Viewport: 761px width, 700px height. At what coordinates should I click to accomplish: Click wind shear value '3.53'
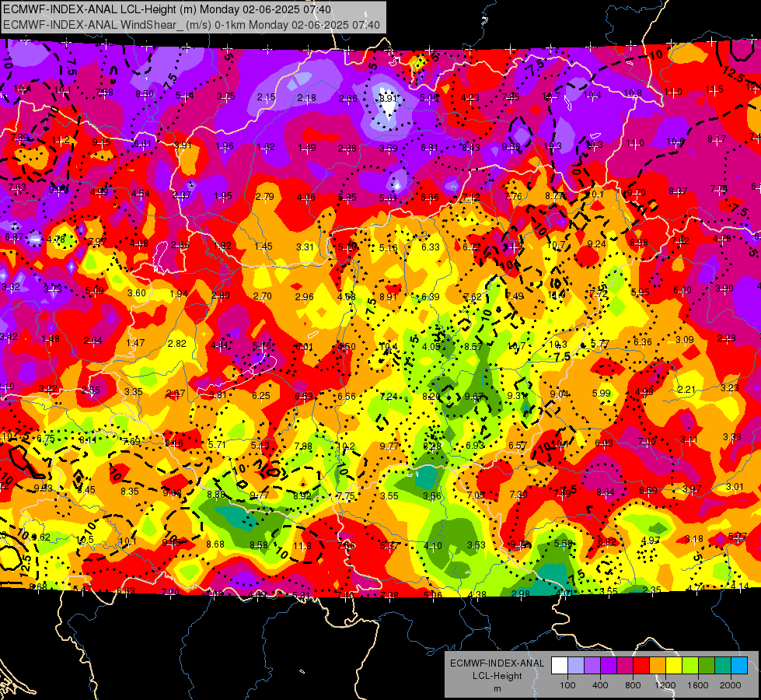point(476,545)
